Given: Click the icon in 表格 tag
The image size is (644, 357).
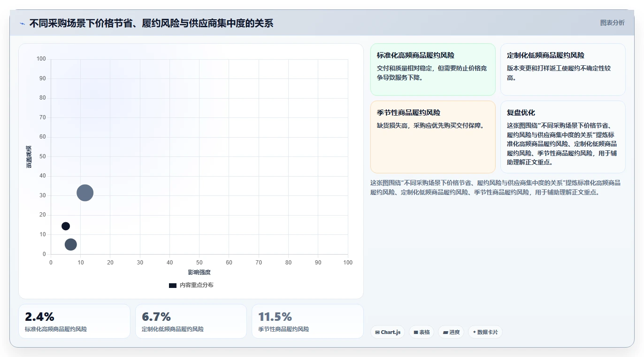Looking at the screenshot, I should coord(416,332).
